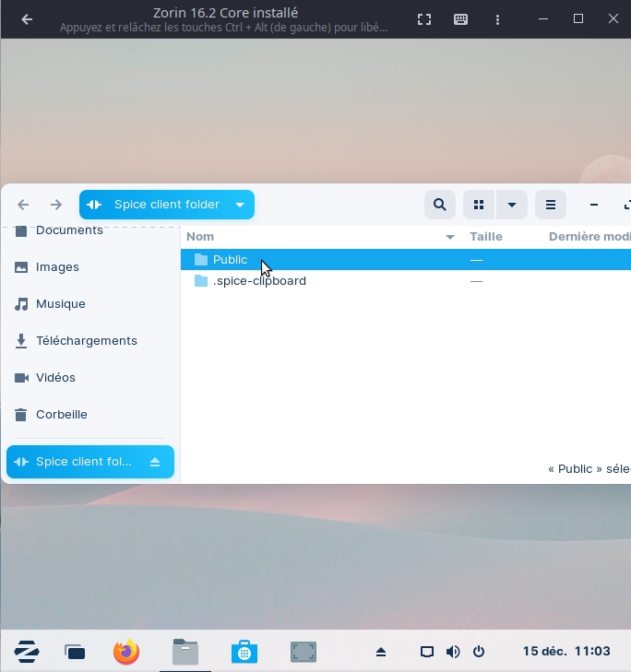Eject the Spice client folder in sidebar
Screen dimensions: 631x672
[155, 462]
